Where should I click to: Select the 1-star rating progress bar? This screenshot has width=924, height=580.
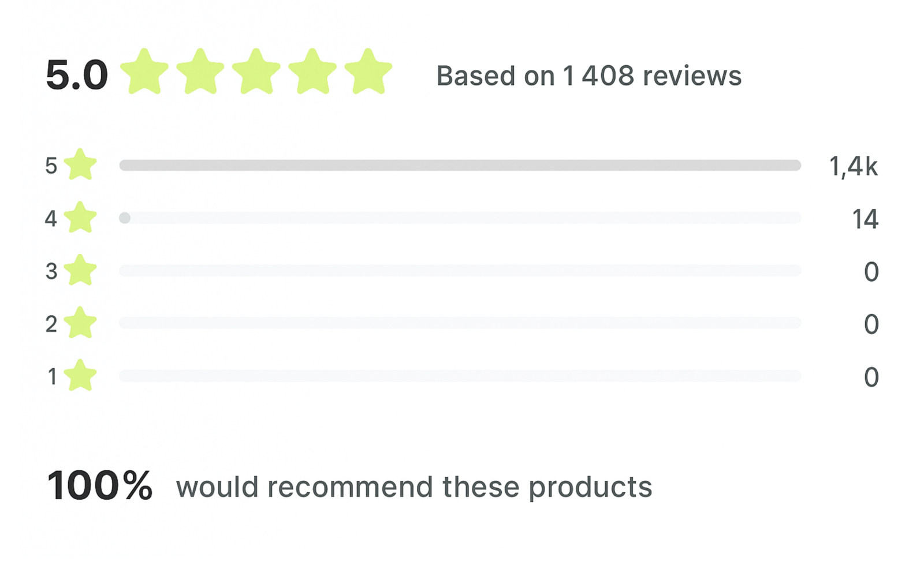click(460, 376)
